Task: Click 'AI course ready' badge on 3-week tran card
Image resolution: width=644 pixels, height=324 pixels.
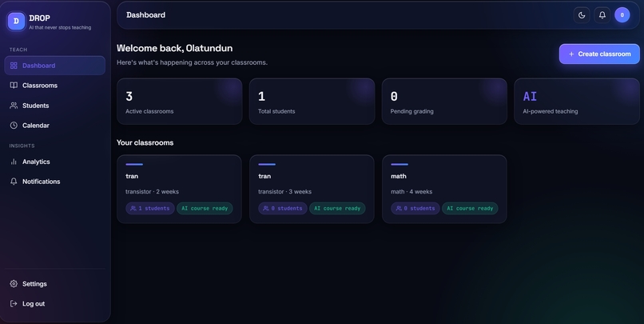Action: [x=337, y=209]
